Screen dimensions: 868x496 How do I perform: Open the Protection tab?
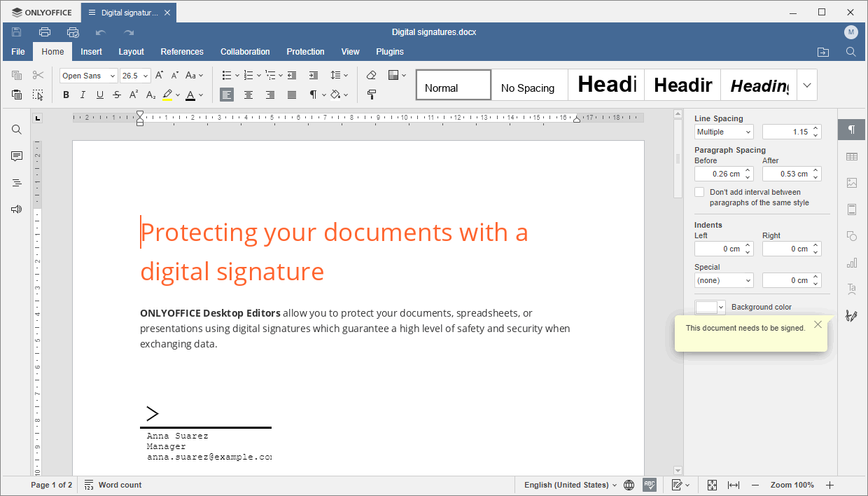point(305,52)
